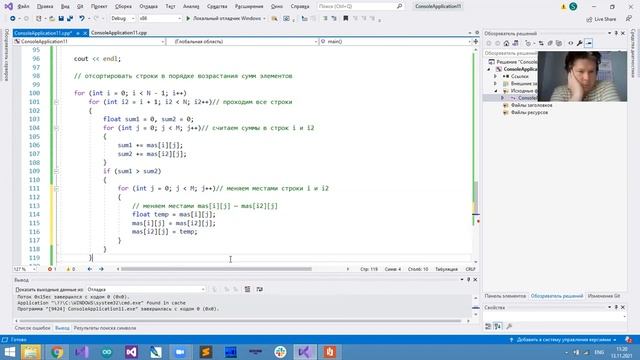The width and height of the screenshot is (640, 360).
Task: Switch to the second ConsoleApplication11.cpp tab
Action: (119, 33)
